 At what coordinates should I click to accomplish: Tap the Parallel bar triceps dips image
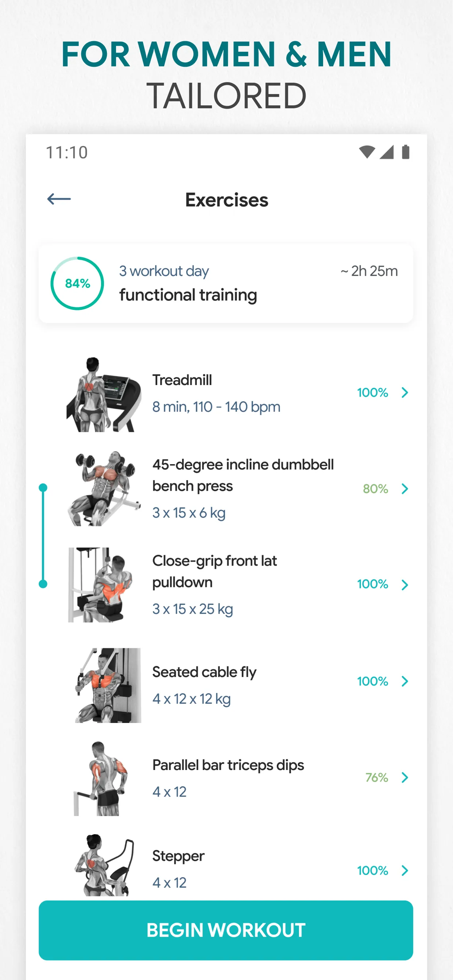[103, 778]
